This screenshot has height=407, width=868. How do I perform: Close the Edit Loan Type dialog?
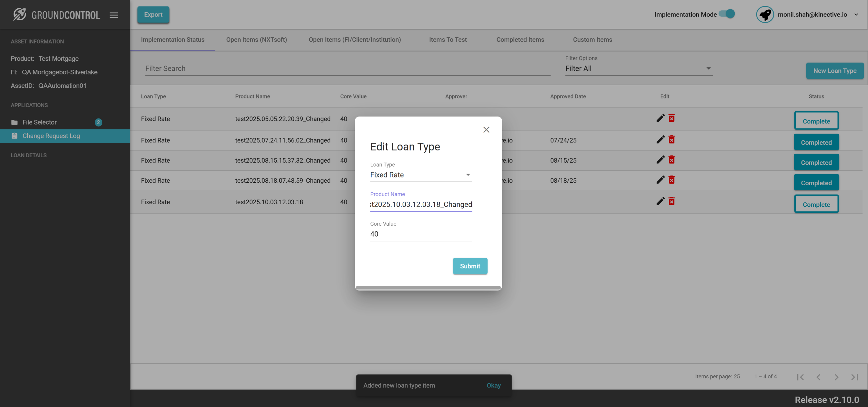click(x=486, y=130)
